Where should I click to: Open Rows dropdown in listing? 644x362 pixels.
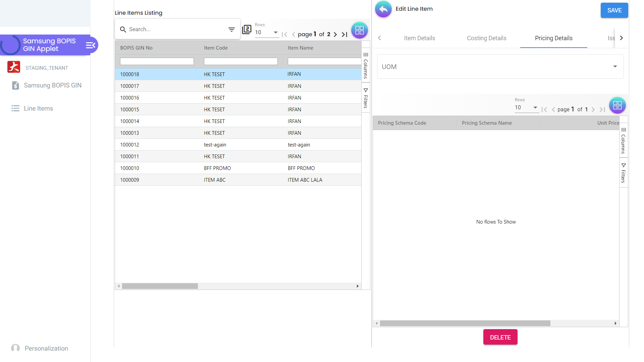[x=266, y=33]
